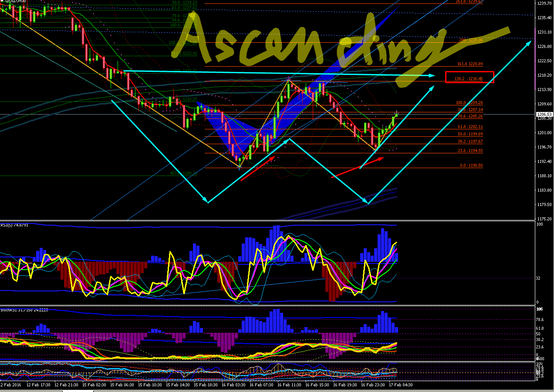554x392 pixels.
Task: Click the 12 Feb 17:30 time label
Action: pyautogui.click(x=38, y=385)
